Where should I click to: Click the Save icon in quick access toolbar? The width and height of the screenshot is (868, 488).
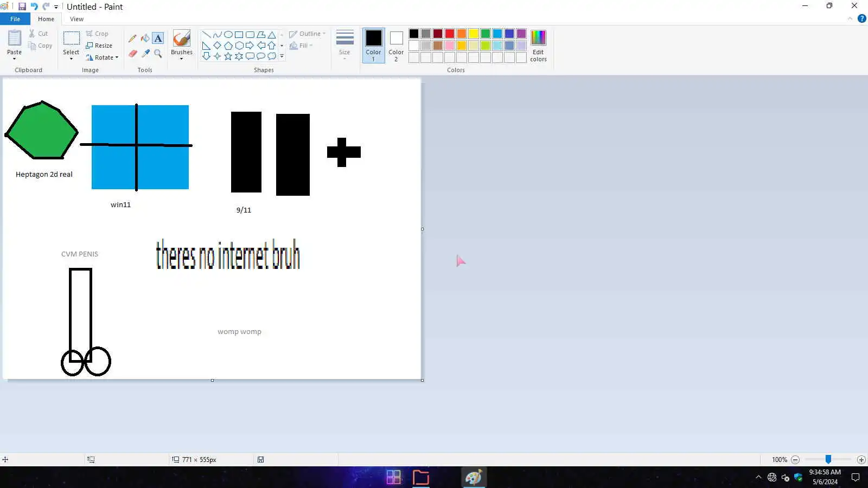pyautogui.click(x=22, y=7)
